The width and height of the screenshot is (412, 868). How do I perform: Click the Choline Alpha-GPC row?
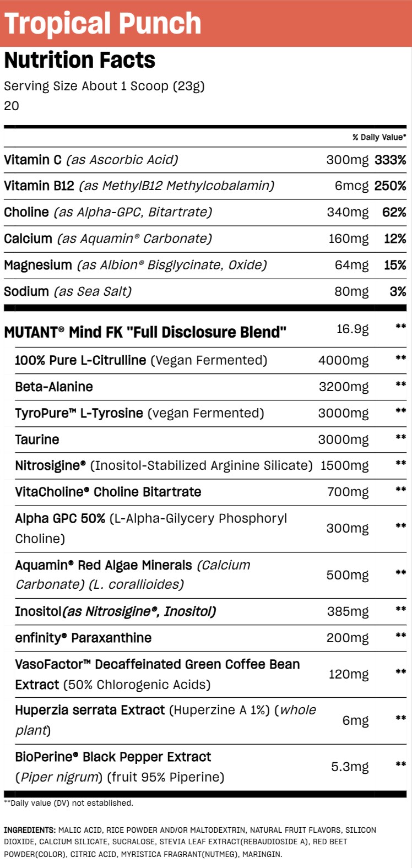(x=205, y=213)
